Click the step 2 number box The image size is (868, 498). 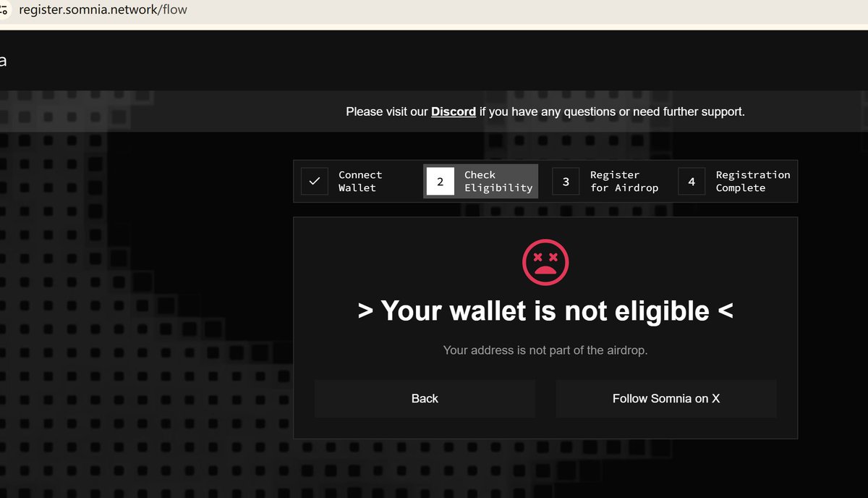click(440, 181)
